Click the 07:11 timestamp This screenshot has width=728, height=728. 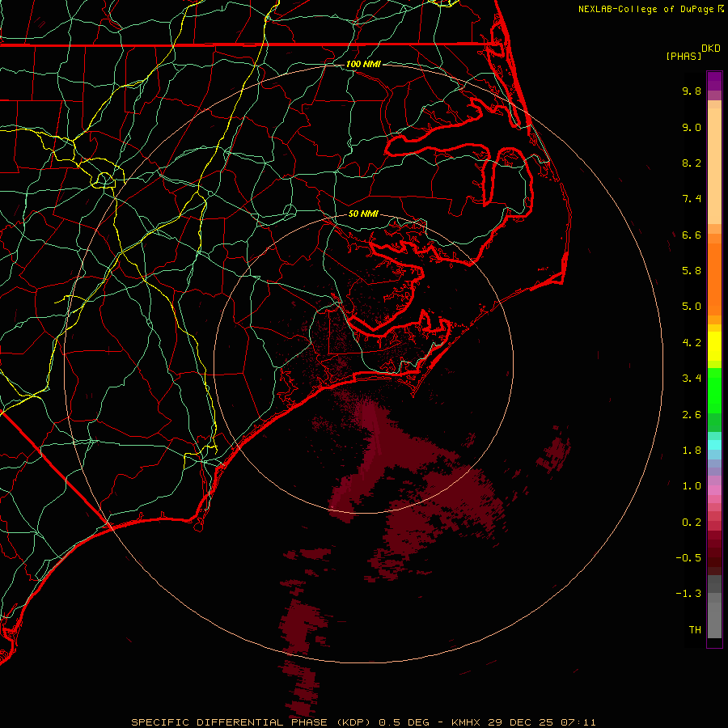(578, 722)
